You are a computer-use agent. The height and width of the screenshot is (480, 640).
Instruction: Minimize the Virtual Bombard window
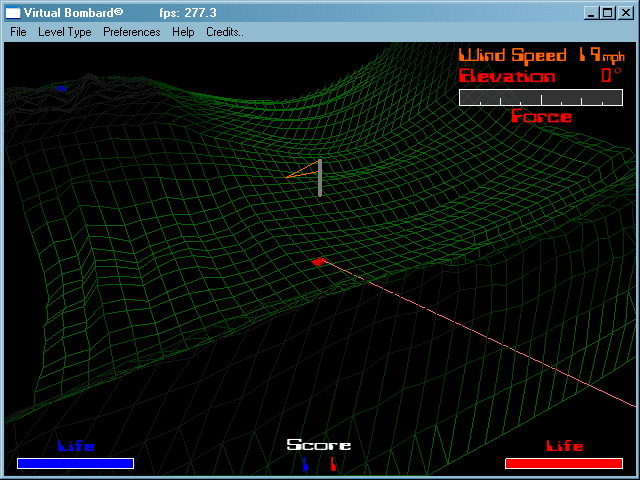pyautogui.click(x=591, y=13)
